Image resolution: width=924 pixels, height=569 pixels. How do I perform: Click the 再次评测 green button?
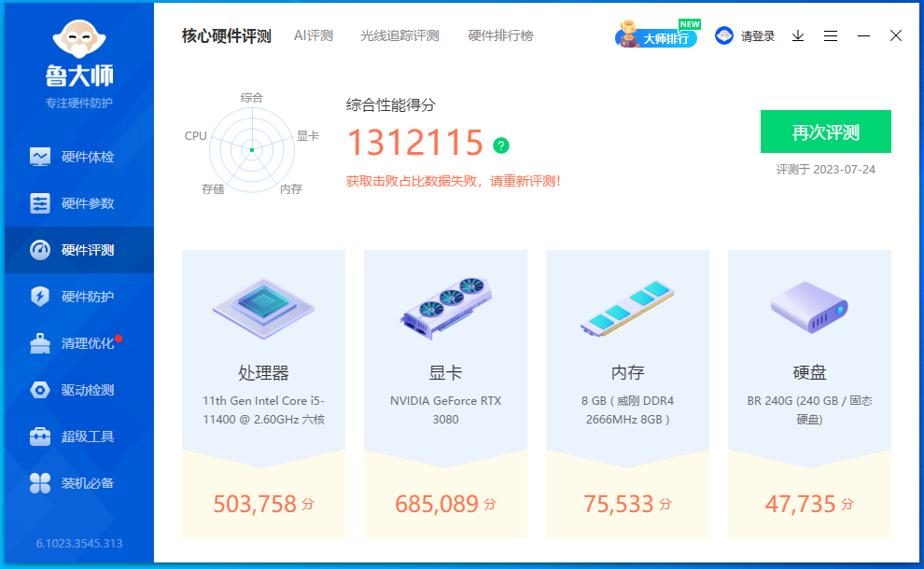(826, 132)
